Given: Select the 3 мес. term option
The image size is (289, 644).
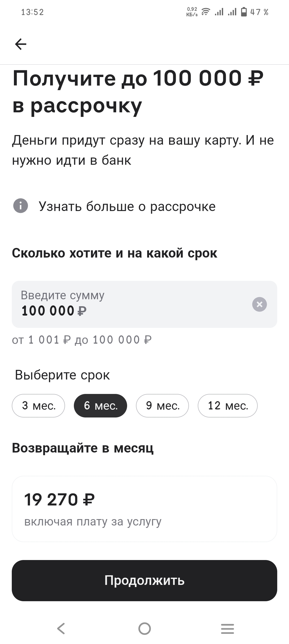Looking at the screenshot, I should point(38,405).
